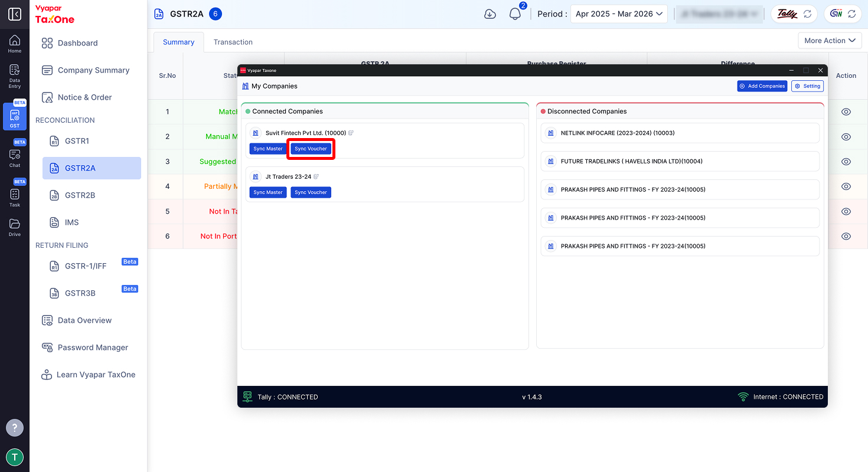This screenshot has width=868, height=472.
Task: Open the Period date range dropdown
Action: click(x=619, y=14)
